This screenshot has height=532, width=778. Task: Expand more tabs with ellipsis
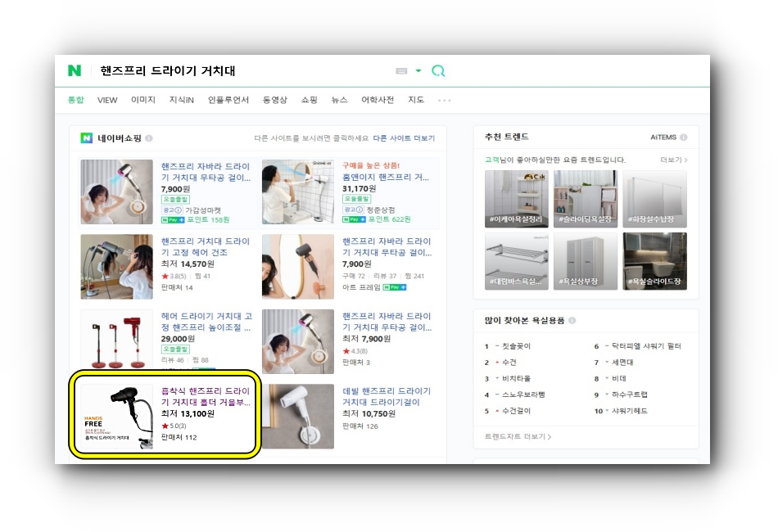[x=445, y=100]
